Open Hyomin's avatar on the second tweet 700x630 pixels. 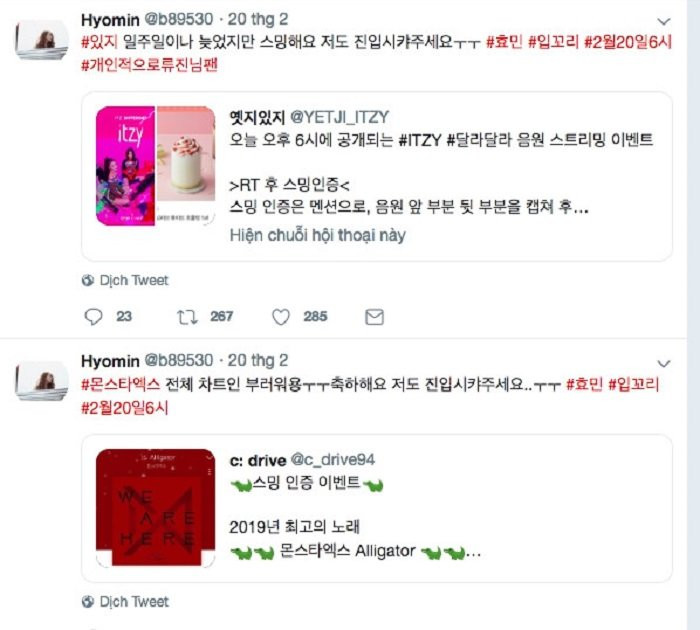pos(42,381)
